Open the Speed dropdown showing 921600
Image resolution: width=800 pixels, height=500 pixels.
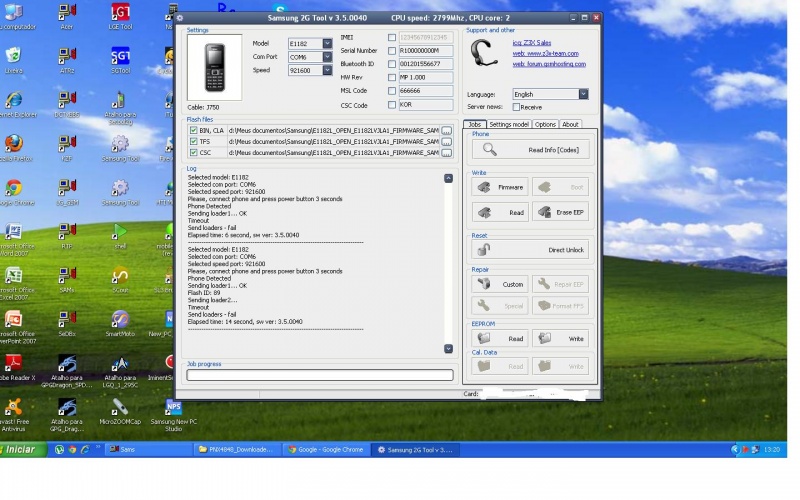328,70
